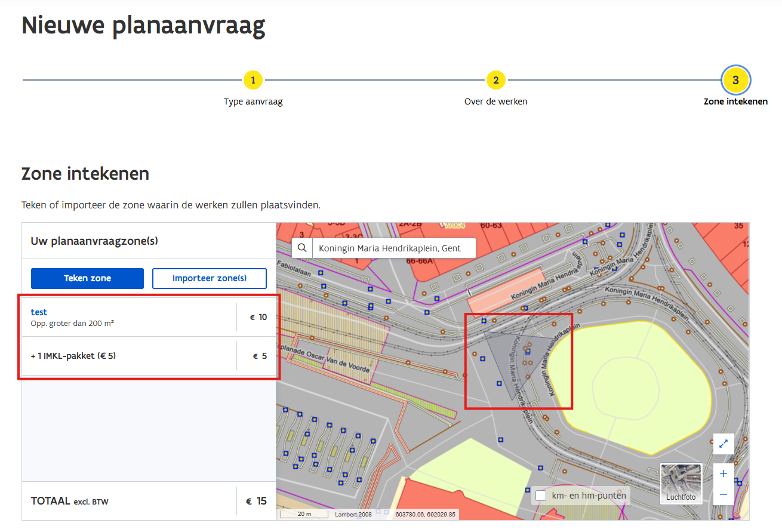
Task: Click the search magnifier icon on map
Action: 302,248
